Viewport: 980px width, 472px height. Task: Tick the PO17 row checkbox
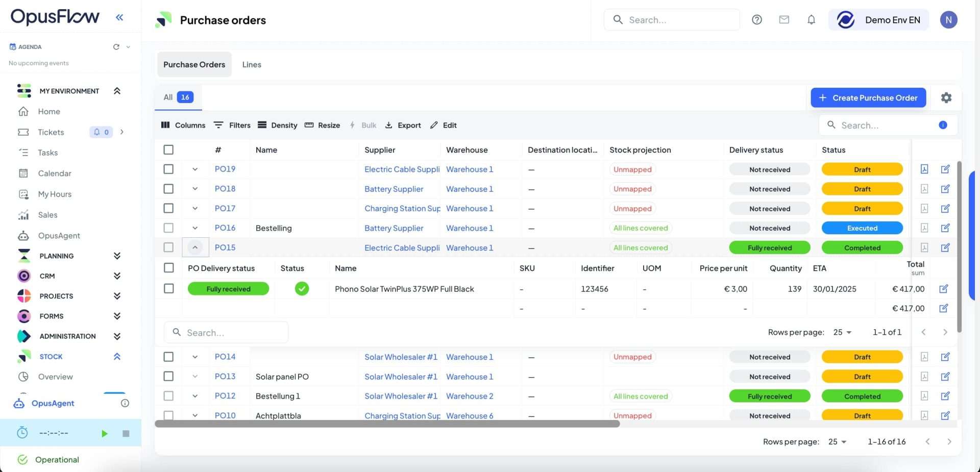(x=168, y=208)
